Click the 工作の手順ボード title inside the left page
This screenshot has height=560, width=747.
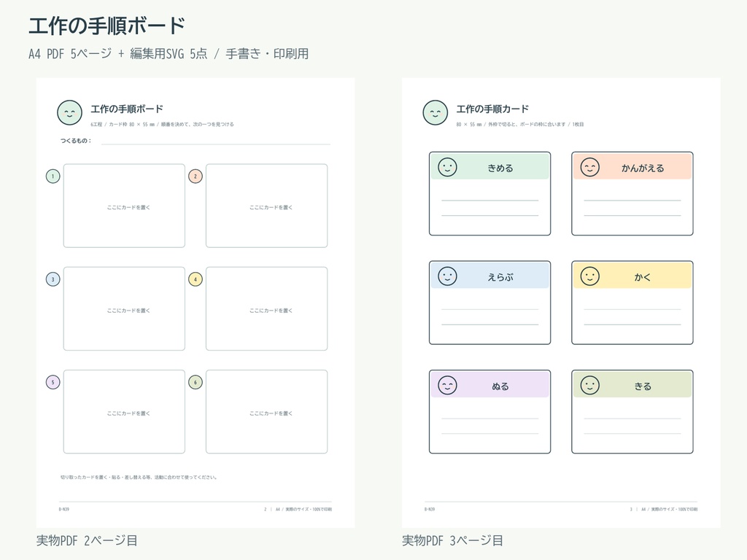point(127,109)
